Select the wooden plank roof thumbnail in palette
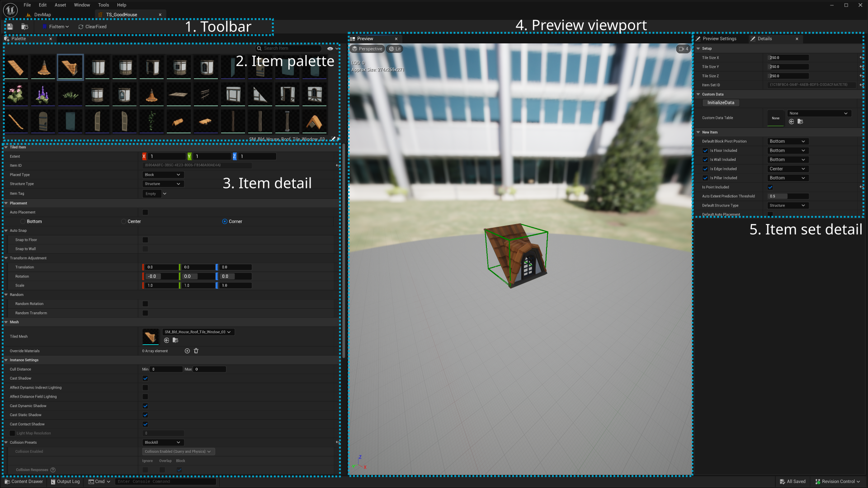This screenshot has width=868, height=488. click(16, 67)
